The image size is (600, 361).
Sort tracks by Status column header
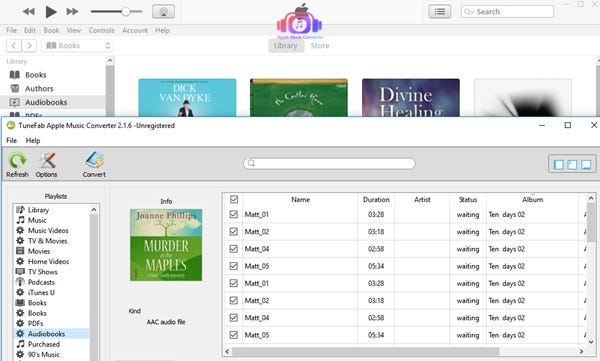[x=468, y=199]
